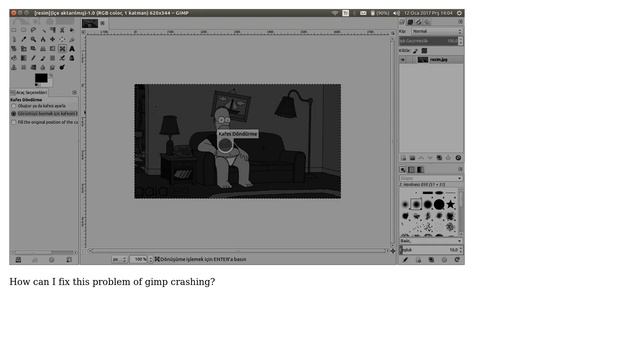Select the resim.jpg layer row

tap(431, 60)
